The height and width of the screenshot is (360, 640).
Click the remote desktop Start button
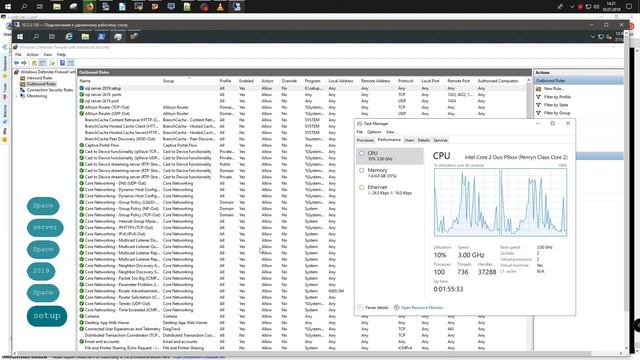click(x=20, y=37)
